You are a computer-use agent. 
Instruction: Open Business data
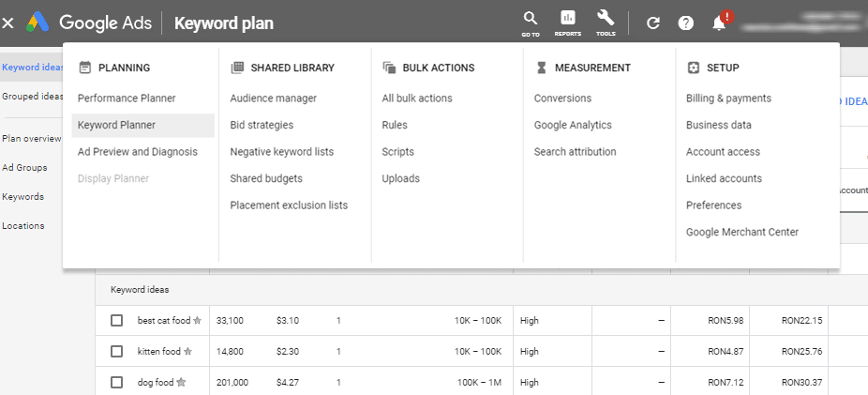tap(719, 125)
